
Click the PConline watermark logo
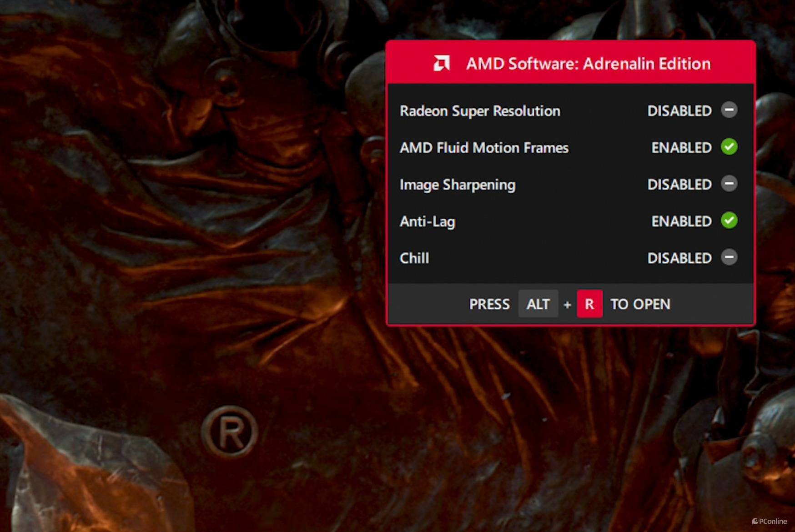(769, 521)
